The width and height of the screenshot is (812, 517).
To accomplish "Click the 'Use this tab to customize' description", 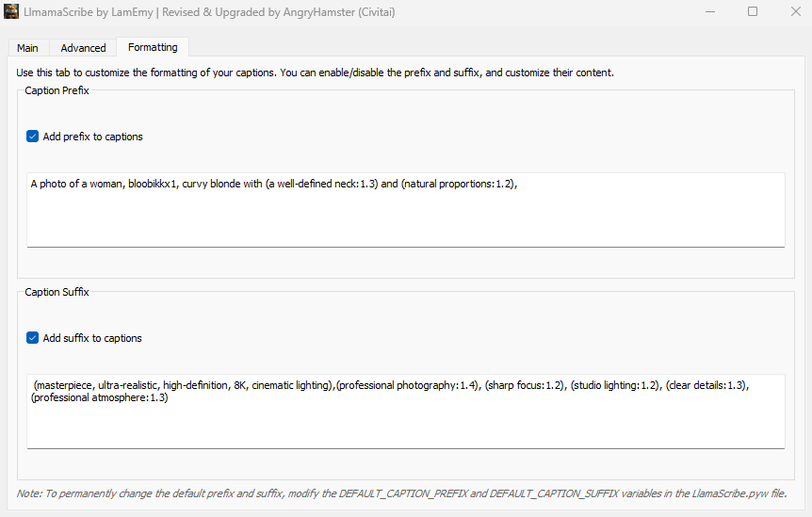I will coord(316,73).
